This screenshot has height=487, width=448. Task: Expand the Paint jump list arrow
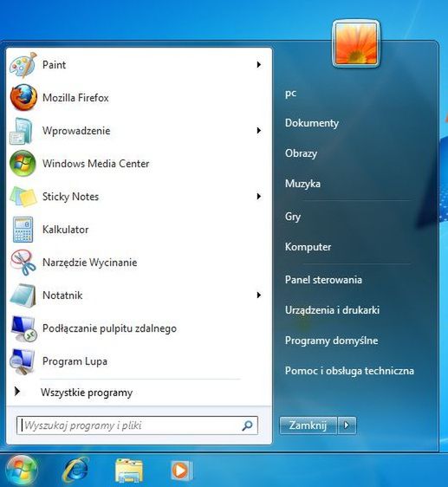coord(258,65)
